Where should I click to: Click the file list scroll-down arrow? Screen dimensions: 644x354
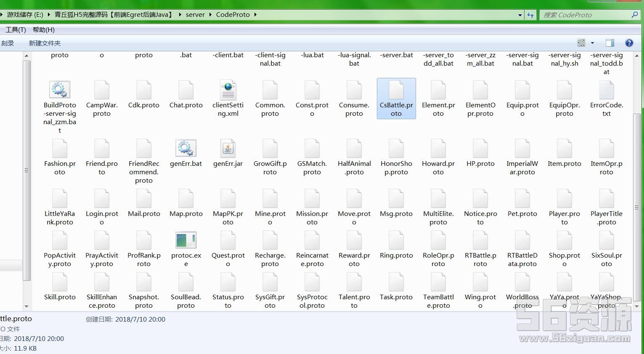click(637, 306)
